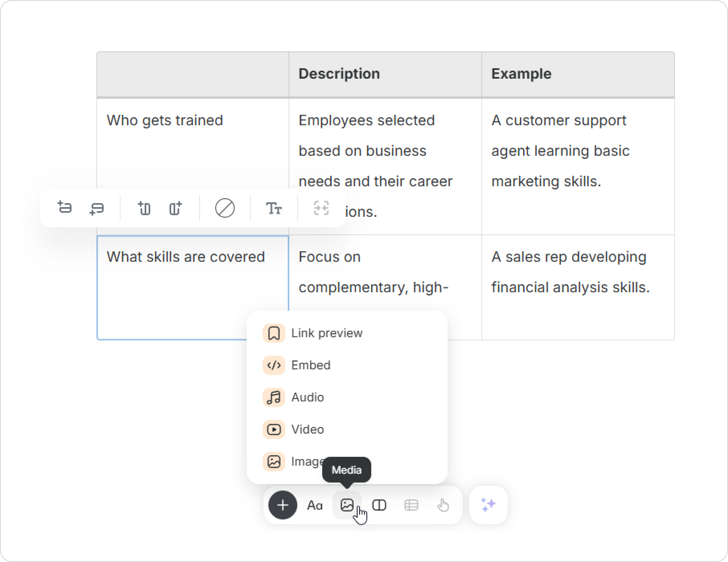
Task: Click the insert row below icon
Action: 96,208
